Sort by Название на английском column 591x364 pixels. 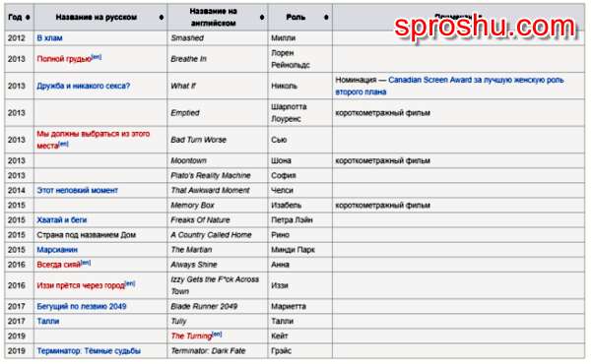(262, 18)
